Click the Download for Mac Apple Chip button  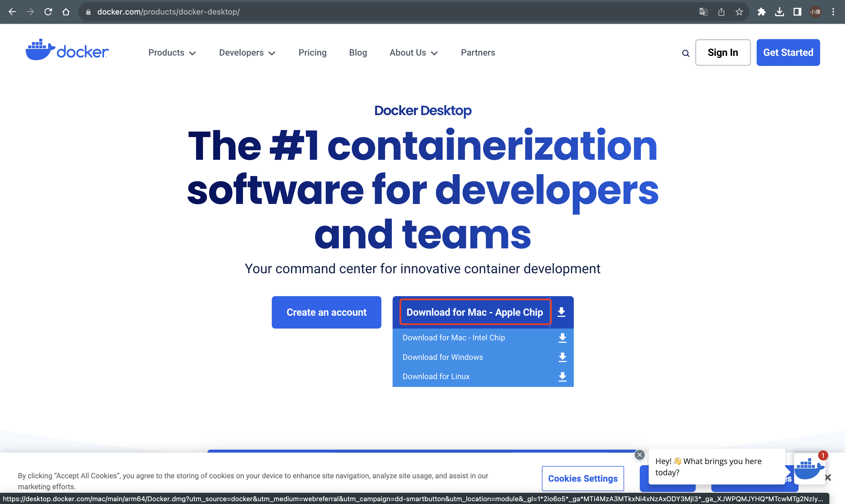pos(474,312)
